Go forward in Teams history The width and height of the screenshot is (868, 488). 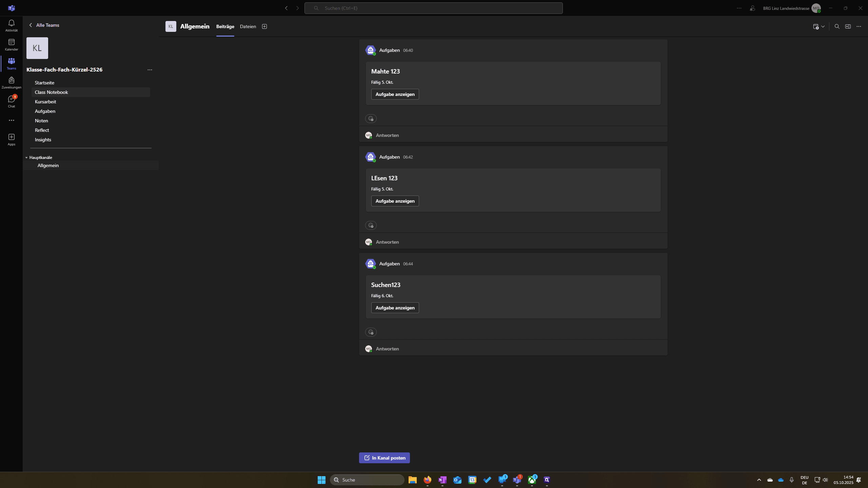[x=297, y=8]
